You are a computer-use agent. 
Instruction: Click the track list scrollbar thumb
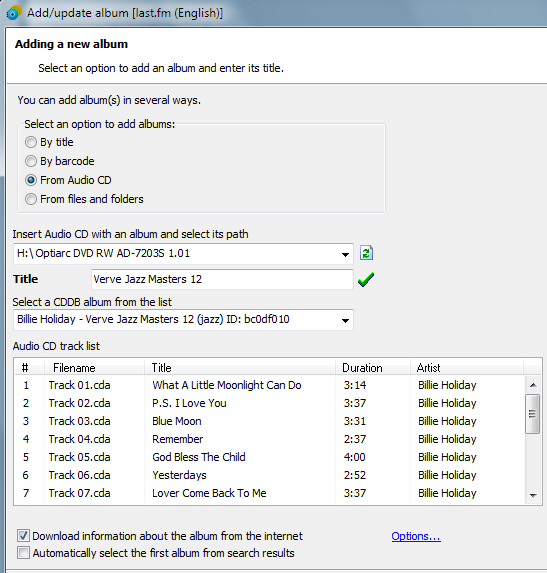533,414
